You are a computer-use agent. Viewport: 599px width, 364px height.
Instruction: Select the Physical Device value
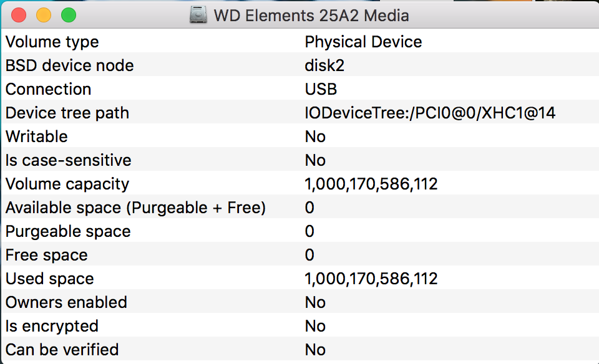click(x=363, y=42)
